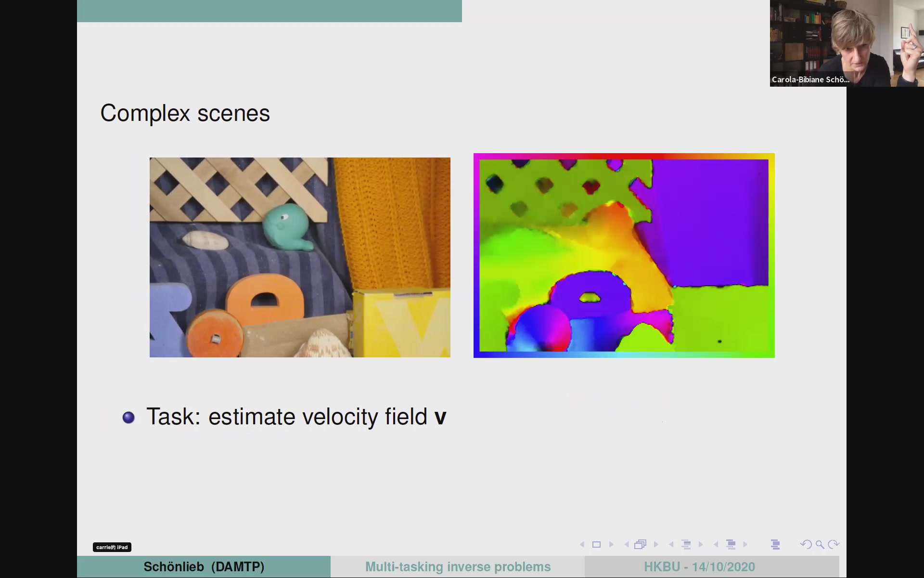This screenshot has height=578, width=924.
Task: Click the colorful optical flow image
Action: point(624,256)
